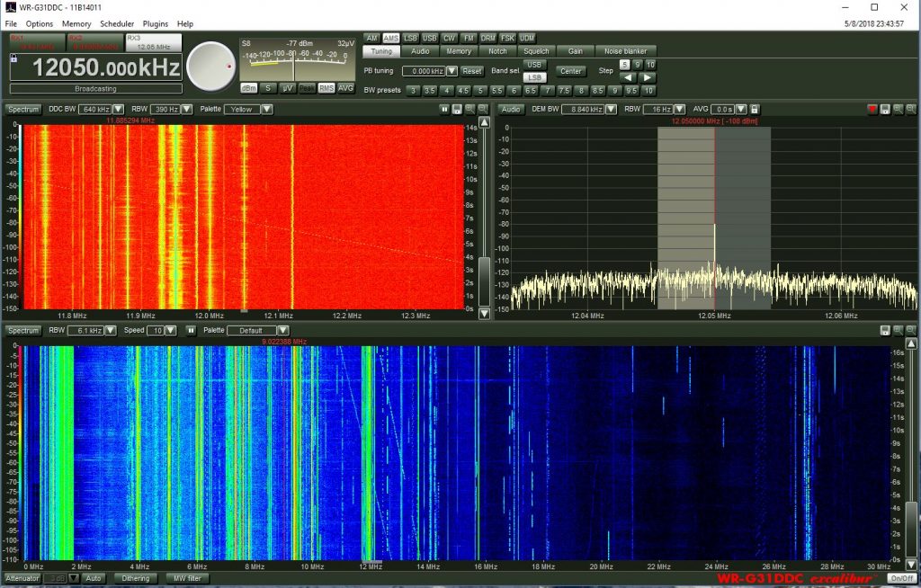Toggle Dithering on
Image resolution: width=921 pixels, height=588 pixels.
point(135,578)
